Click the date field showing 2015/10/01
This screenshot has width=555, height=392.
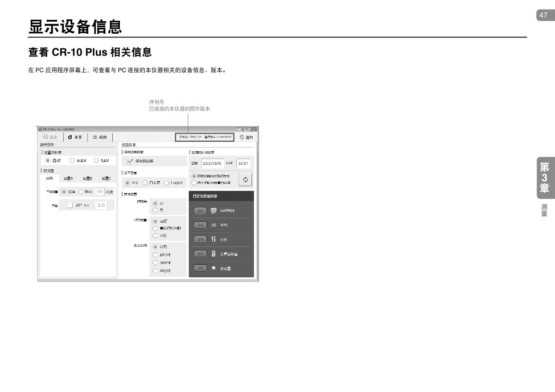[x=212, y=163]
